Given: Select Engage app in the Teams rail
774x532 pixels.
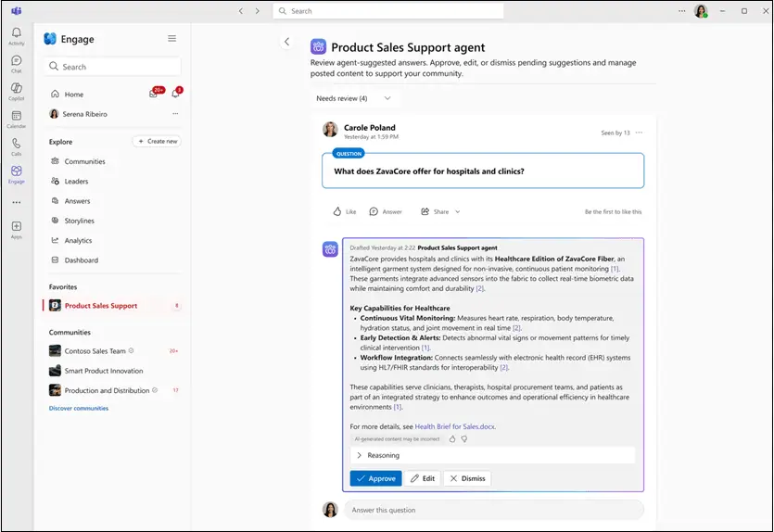Looking at the screenshot, I should [x=17, y=174].
